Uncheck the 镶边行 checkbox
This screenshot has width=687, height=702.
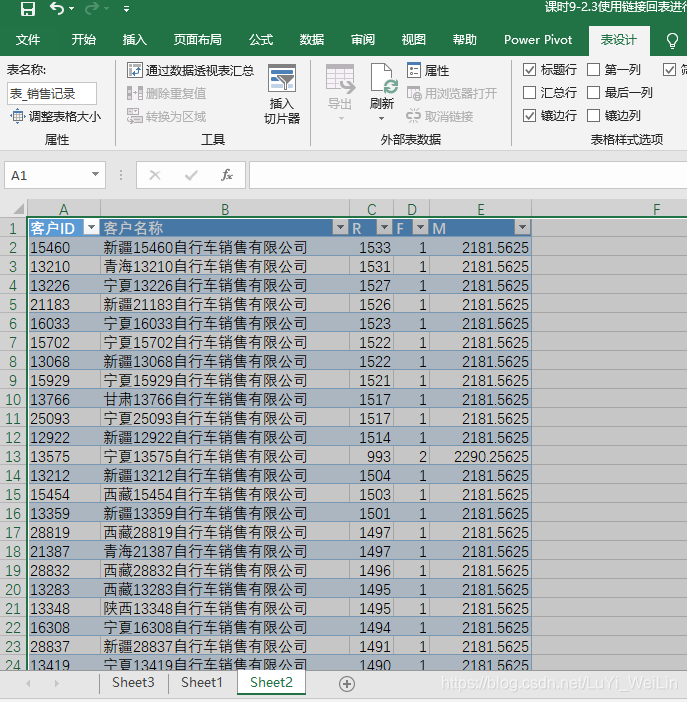point(529,116)
